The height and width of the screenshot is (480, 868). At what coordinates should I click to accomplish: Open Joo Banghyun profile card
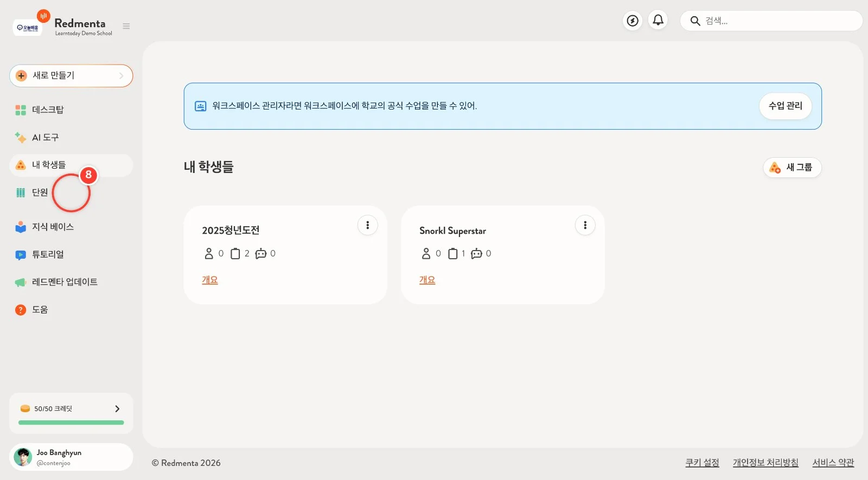(71, 457)
